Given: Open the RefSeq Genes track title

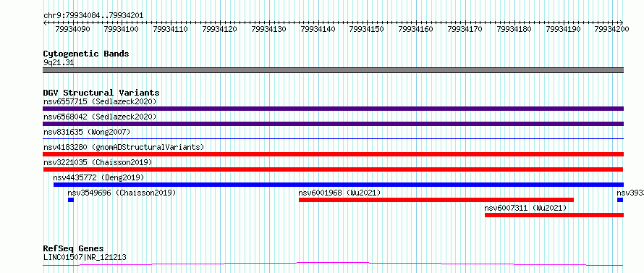Looking at the screenshot, I should pos(74,249).
